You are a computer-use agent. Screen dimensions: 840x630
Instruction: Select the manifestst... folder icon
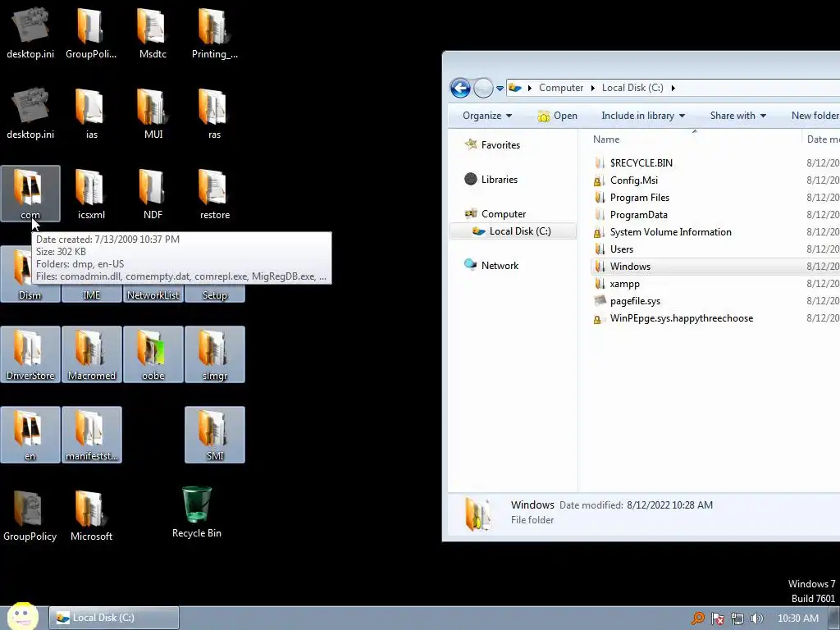point(92,435)
